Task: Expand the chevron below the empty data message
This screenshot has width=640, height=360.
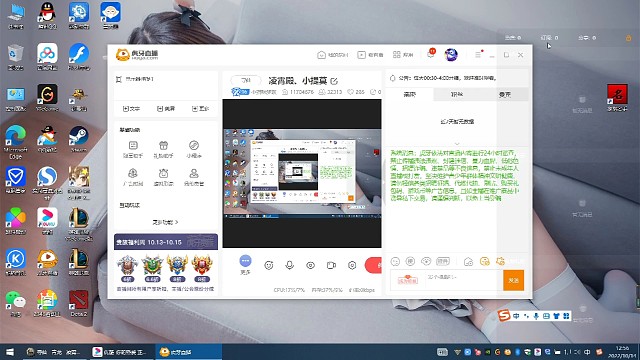Action: pyautogui.click(x=457, y=143)
